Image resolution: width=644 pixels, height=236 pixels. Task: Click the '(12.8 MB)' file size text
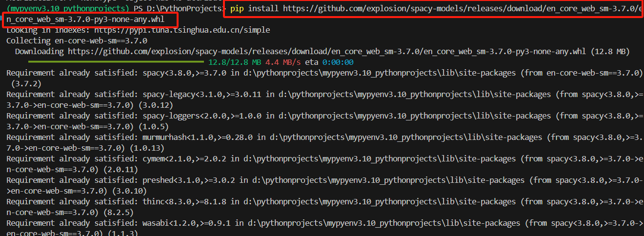tap(610, 52)
